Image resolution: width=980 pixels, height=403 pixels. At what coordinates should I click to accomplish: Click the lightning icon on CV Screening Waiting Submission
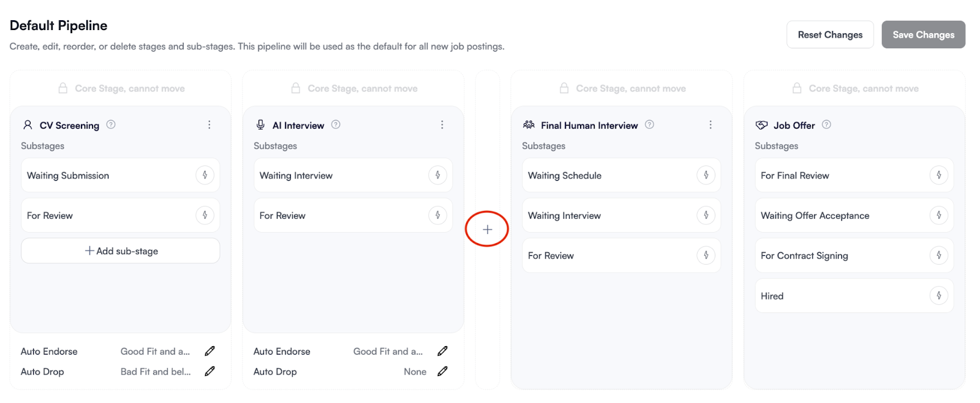tap(205, 175)
